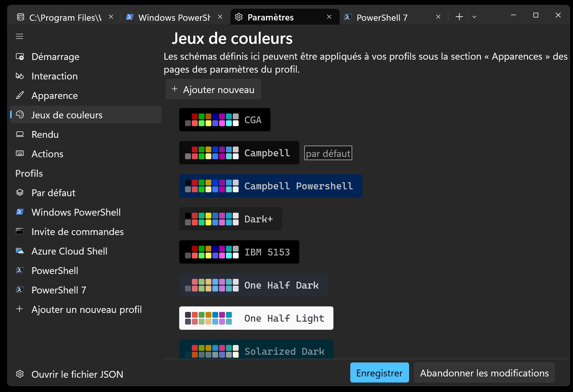Maximize the Terminal window
The width and height of the screenshot is (573, 392).
click(x=536, y=15)
